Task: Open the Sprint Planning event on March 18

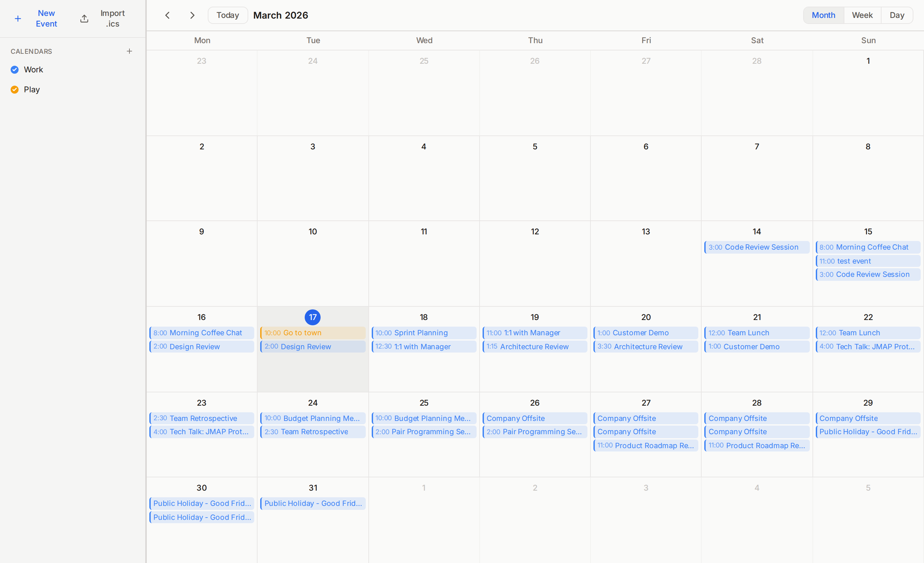Action: 424,332
